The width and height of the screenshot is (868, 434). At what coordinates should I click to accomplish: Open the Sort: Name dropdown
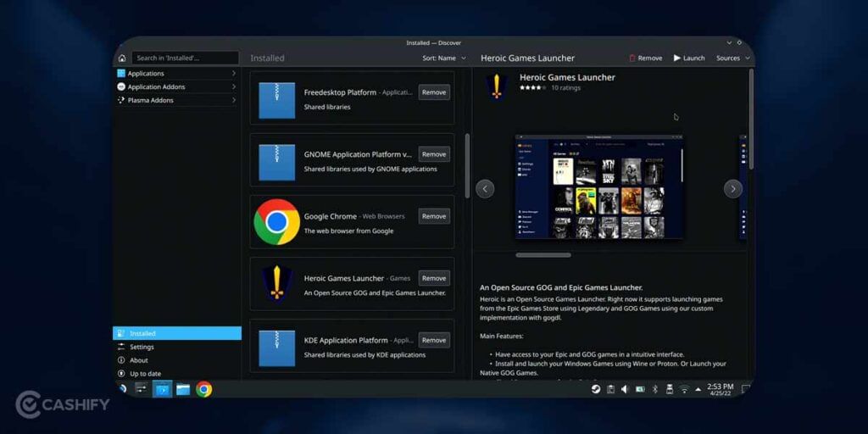[444, 58]
